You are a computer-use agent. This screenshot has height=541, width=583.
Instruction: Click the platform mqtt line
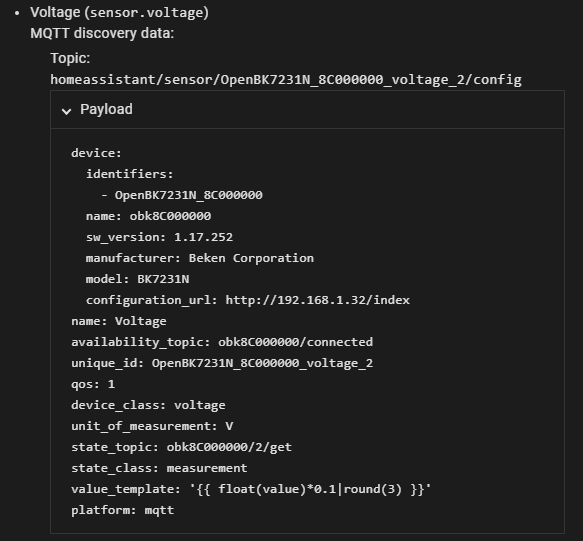click(x=122, y=510)
